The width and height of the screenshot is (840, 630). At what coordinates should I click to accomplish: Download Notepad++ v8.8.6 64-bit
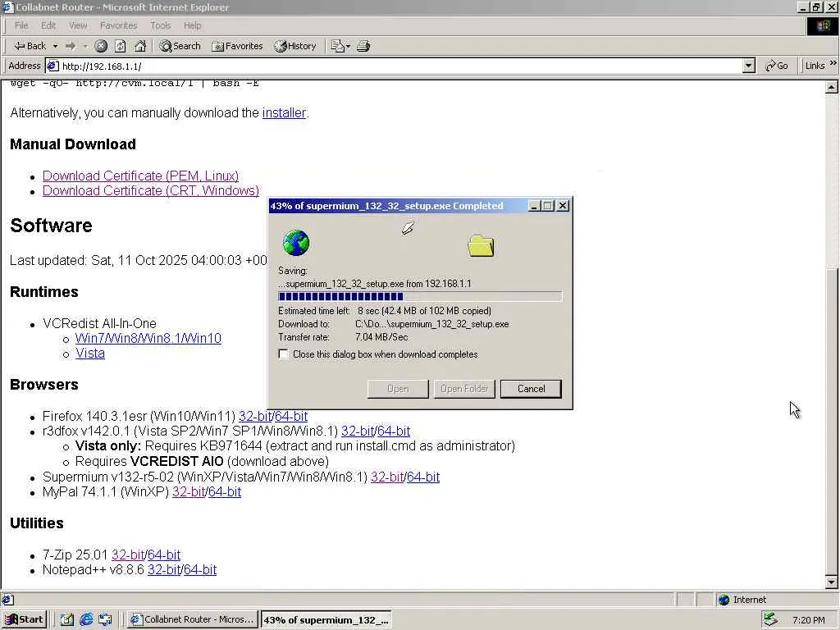tap(199, 570)
